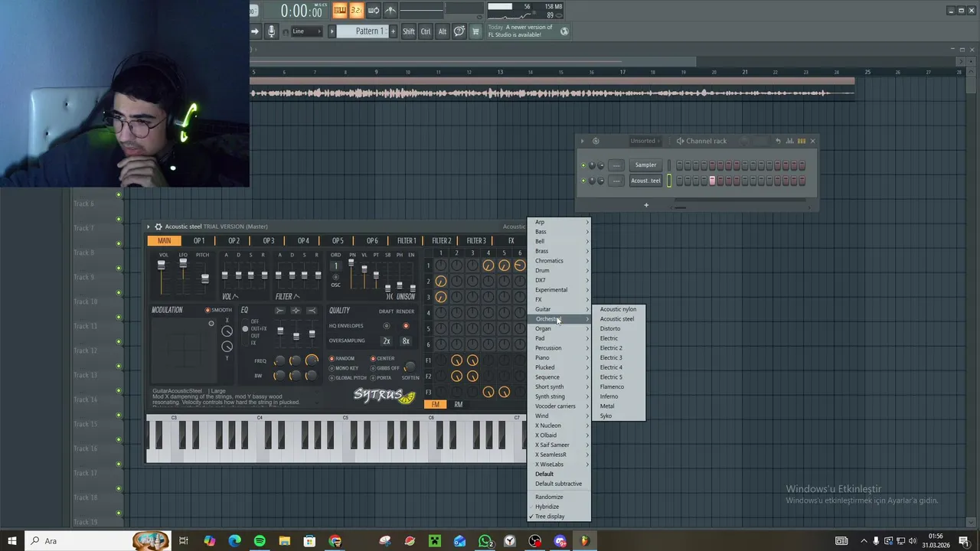Image resolution: width=980 pixels, height=551 pixels.
Task: Enable GIBBS OFF option
Action: coord(385,368)
